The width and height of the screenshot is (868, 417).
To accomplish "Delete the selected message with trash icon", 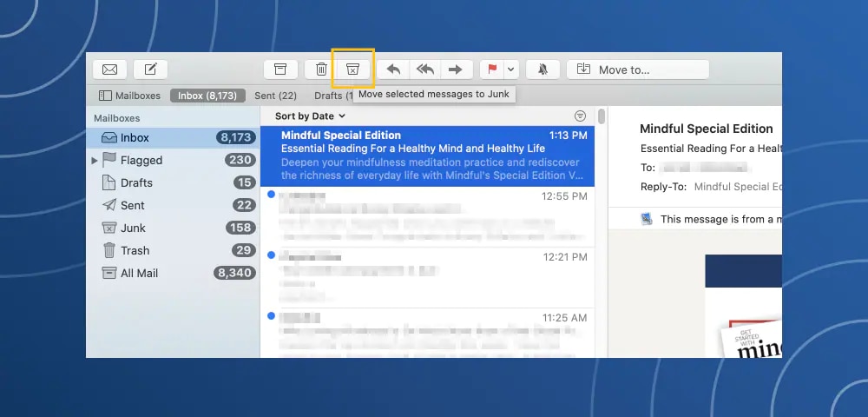I will point(321,69).
